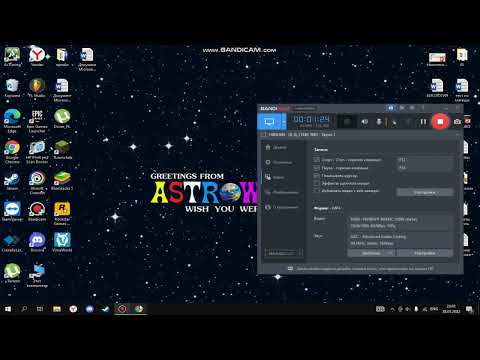Toggle Pause hotkey checkbox
The height and width of the screenshot is (360, 480).
tap(316, 168)
